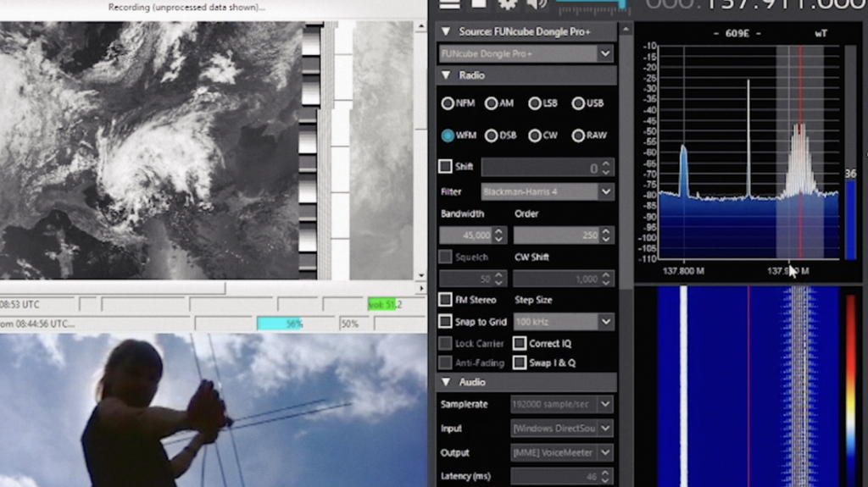Image resolution: width=868 pixels, height=487 pixels.
Task: Toggle the Anti-Fading checkbox
Action: [x=445, y=362]
